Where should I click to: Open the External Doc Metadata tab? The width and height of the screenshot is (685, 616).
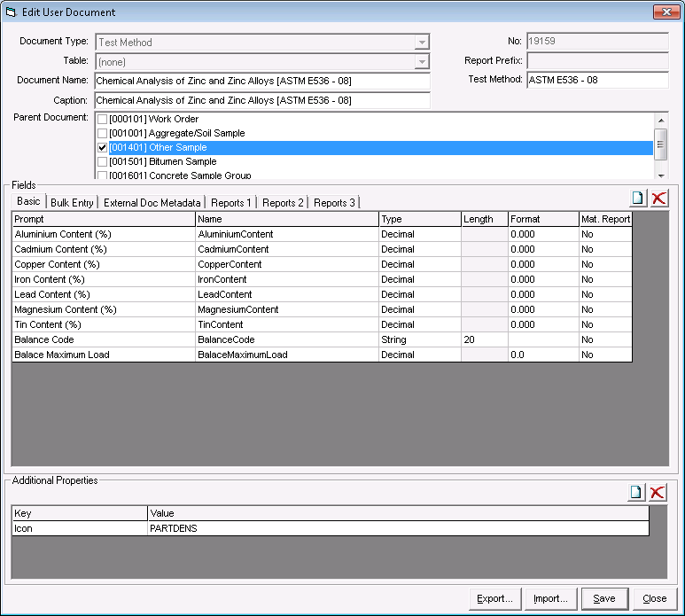153,203
